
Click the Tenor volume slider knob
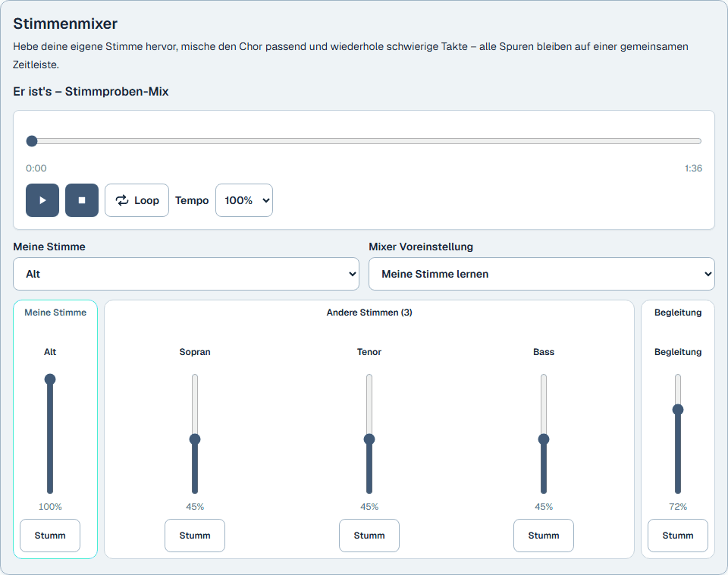click(369, 439)
